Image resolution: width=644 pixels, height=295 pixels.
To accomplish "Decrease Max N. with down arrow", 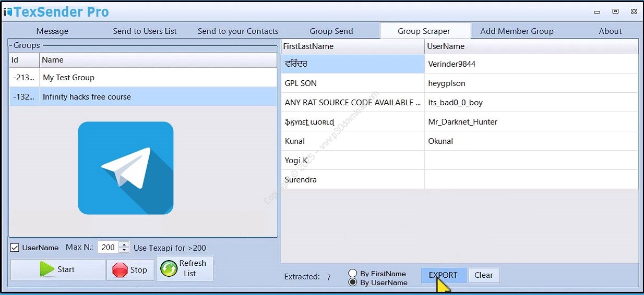I will coord(124,250).
